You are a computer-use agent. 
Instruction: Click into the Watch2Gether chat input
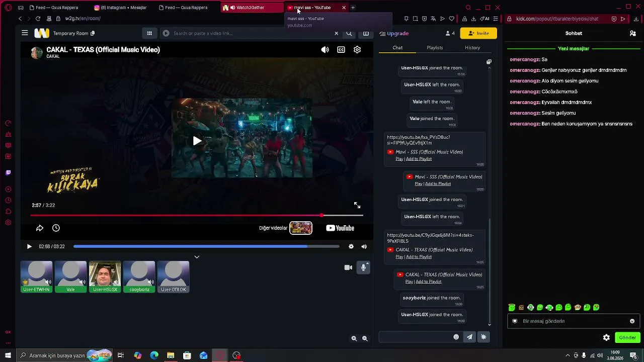click(x=416, y=337)
